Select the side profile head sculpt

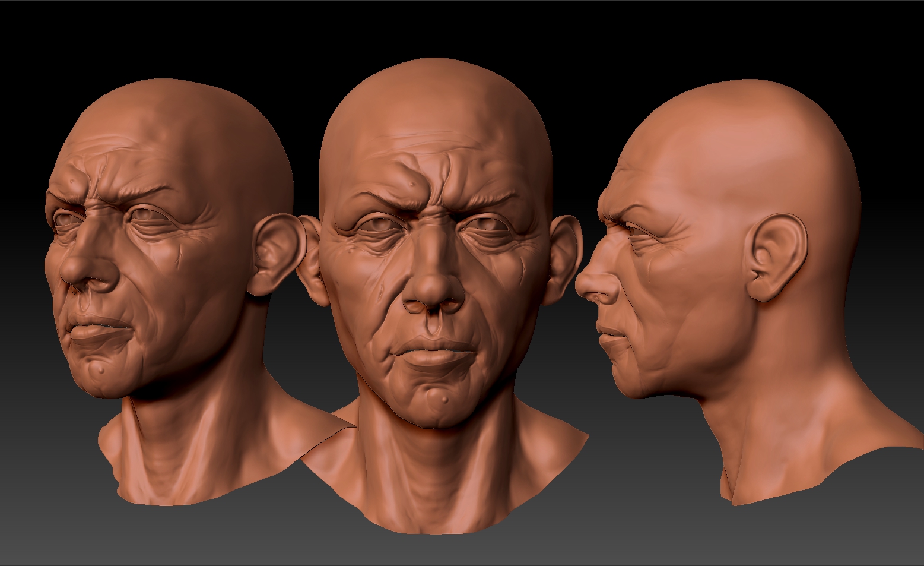749,292
